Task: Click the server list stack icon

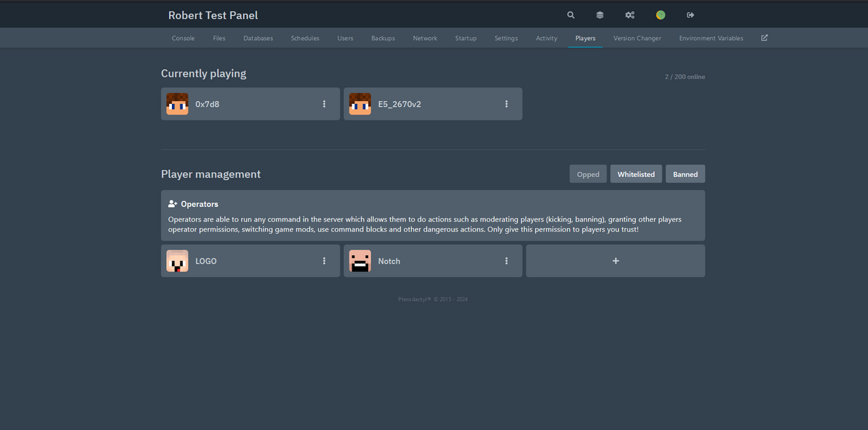Action: (x=599, y=14)
